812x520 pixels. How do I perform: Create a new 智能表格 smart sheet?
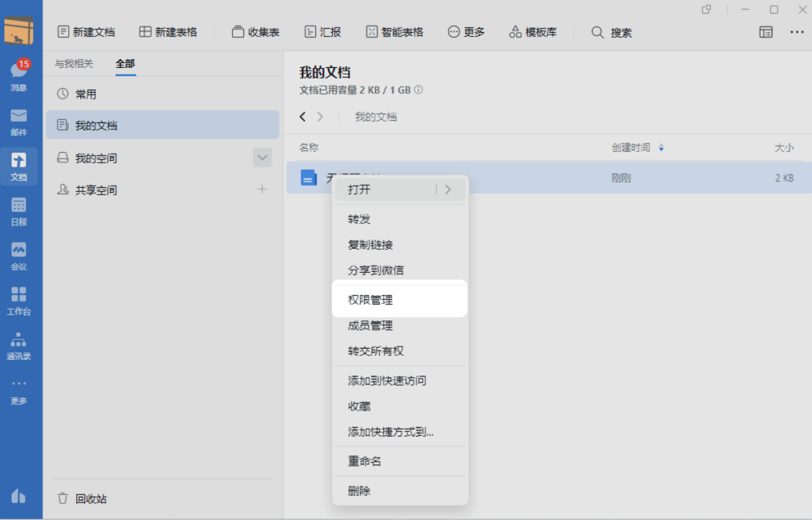[x=394, y=31]
